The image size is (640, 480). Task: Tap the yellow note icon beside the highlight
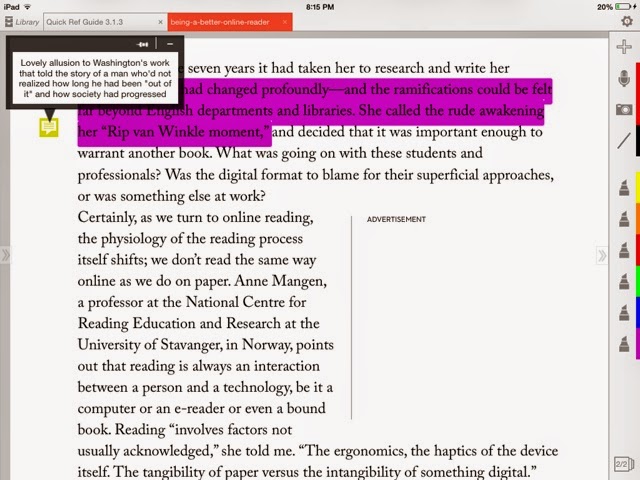(x=49, y=127)
